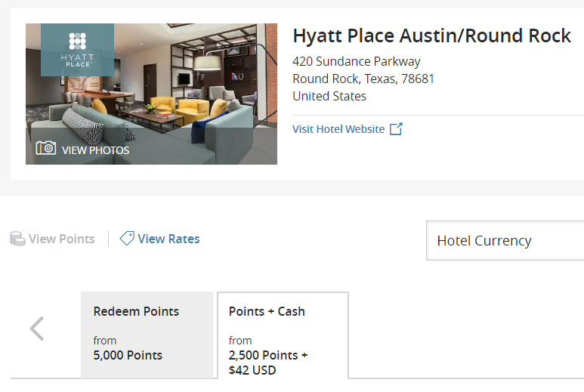The image size is (584, 392).
Task: Open the Hotel Currency dropdown
Action: point(505,240)
